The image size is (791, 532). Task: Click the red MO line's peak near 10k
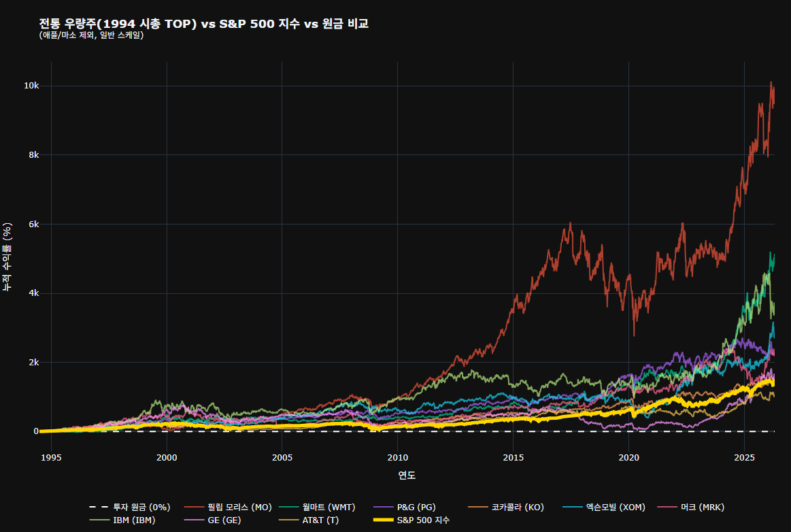[x=771, y=82]
